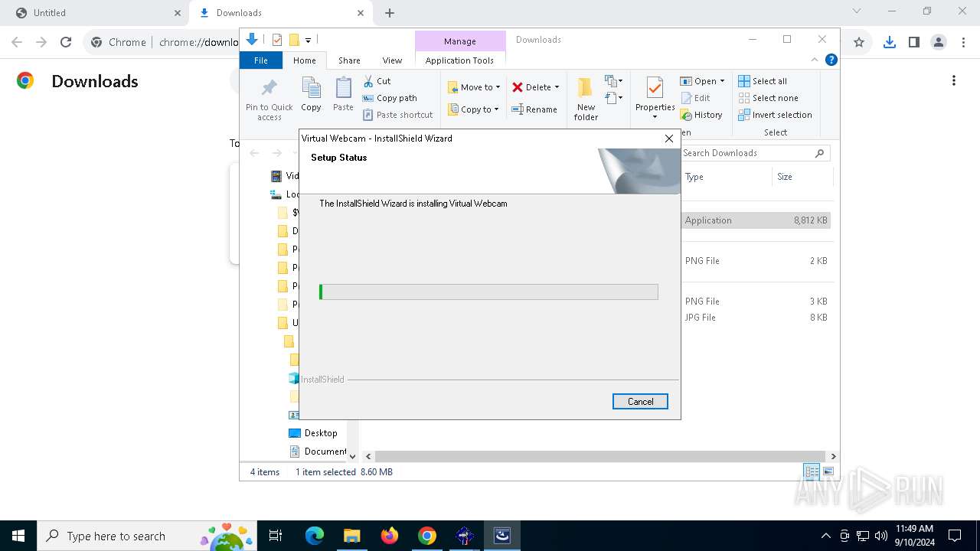Cancel the Virtual Webcam installation
Screen dimensions: 980x551
(x=640, y=402)
